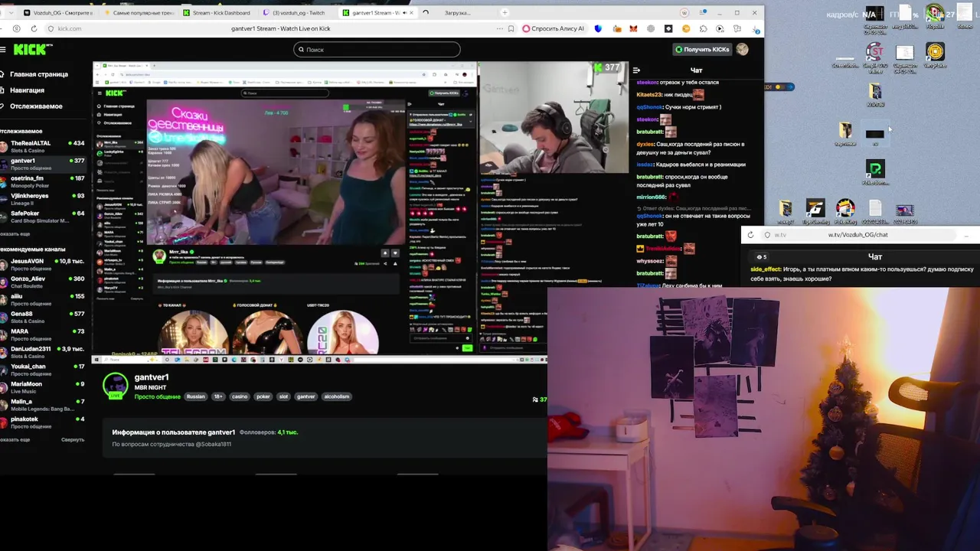Open aiiiu recommended channel
980x551 pixels.
point(43,300)
